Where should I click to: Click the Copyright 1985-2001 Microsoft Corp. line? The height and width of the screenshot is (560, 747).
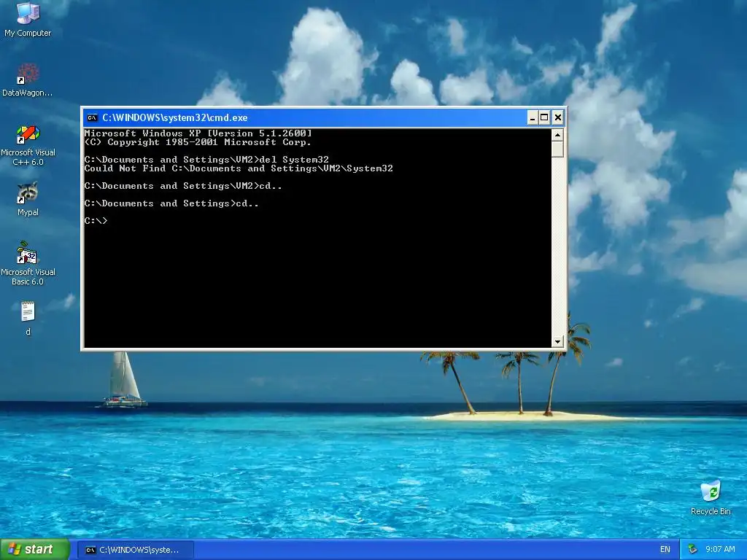[198, 142]
